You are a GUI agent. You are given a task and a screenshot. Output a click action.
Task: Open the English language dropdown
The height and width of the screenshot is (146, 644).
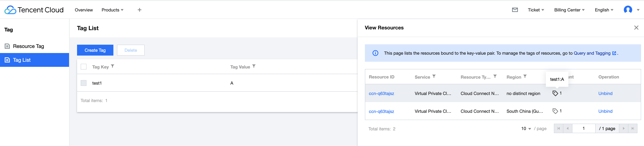pyautogui.click(x=604, y=10)
